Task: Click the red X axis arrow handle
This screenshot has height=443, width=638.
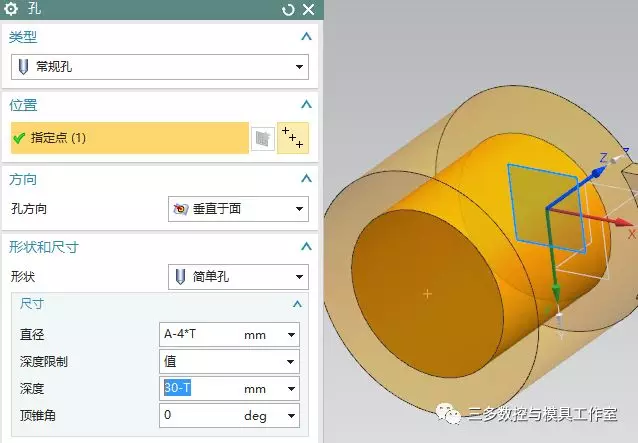Action: point(623,222)
